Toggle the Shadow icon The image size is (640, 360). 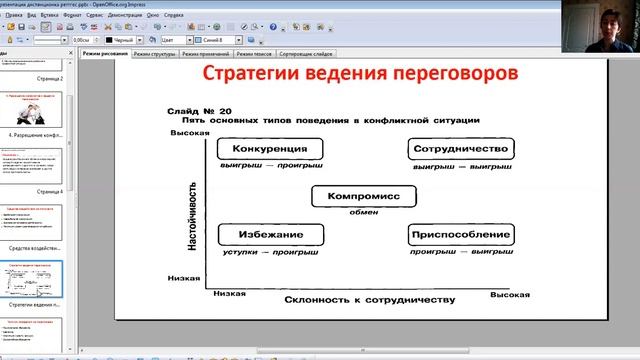coord(251,40)
